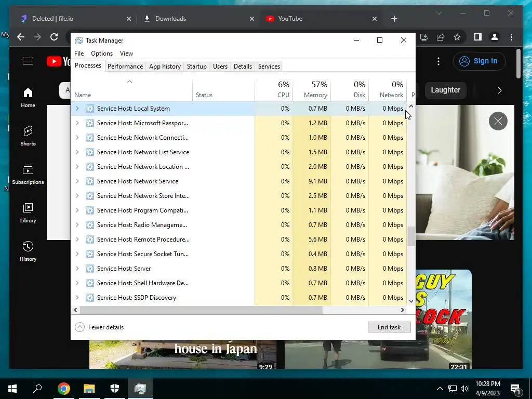Switch to the Startup tab
This screenshot has width=532, height=399.
tap(197, 66)
